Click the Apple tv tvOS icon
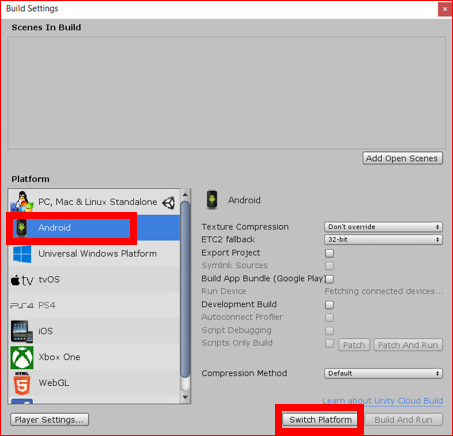The width and height of the screenshot is (453, 436). [22, 280]
